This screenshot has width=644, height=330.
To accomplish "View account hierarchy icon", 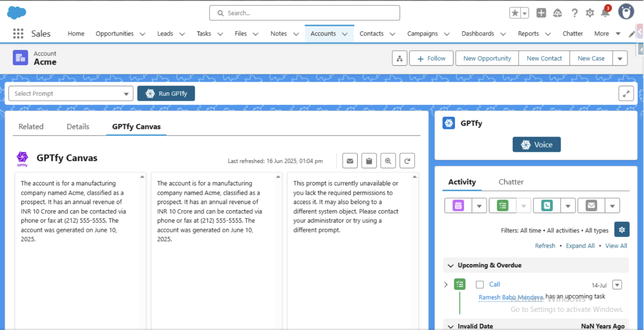I will click(399, 59).
